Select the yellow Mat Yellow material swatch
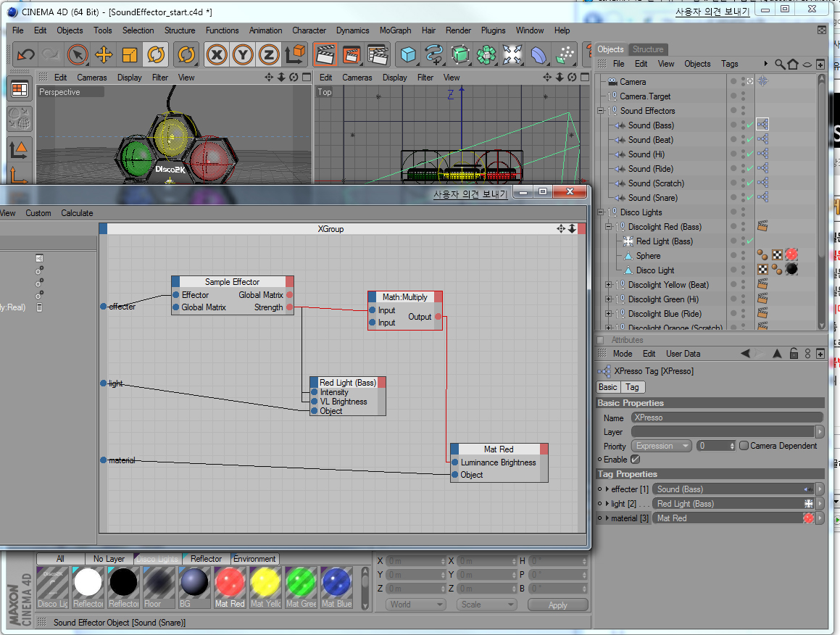Viewport: 840px width, 635px height. pos(266,588)
